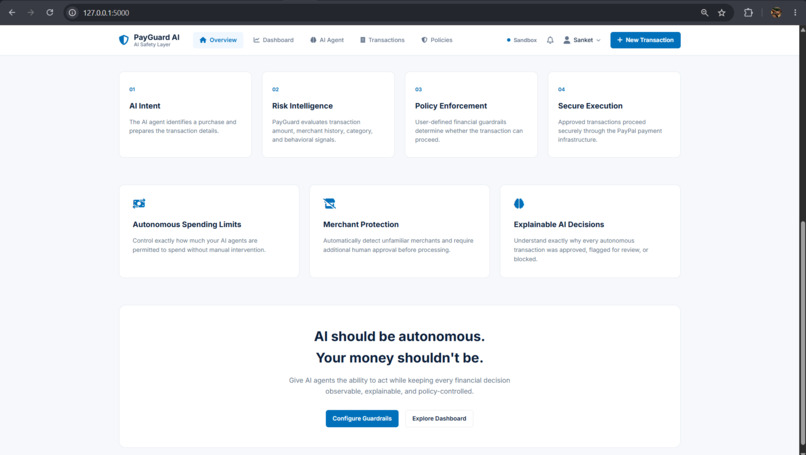
Task: Click the address bar URL 127.0.0.1:5000
Action: pos(106,13)
